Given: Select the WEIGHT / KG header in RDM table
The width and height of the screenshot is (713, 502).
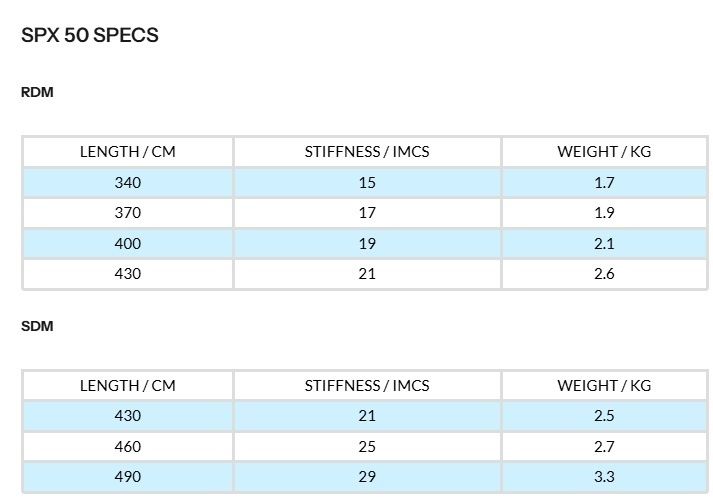Looking at the screenshot, I should (604, 152).
